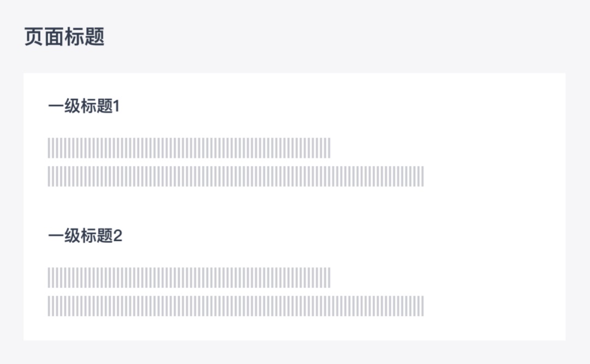Click blank card space between the two sections

click(293, 207)
